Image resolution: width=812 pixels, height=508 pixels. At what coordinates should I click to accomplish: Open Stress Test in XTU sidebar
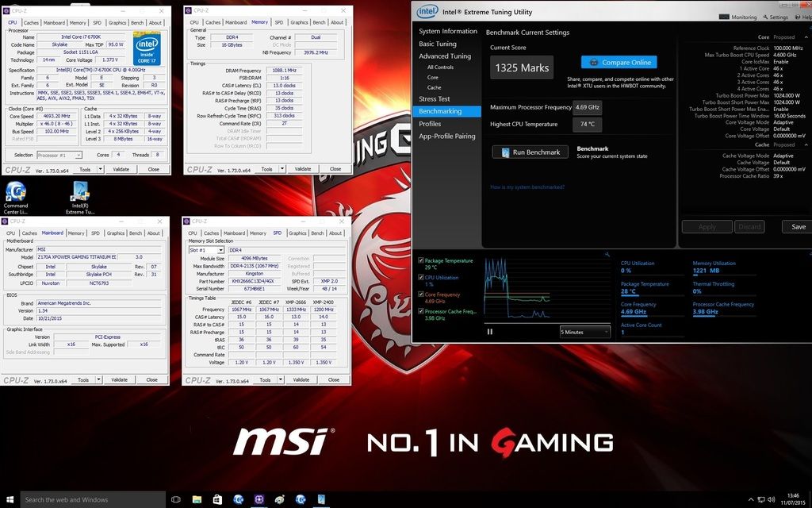point(434,99)
